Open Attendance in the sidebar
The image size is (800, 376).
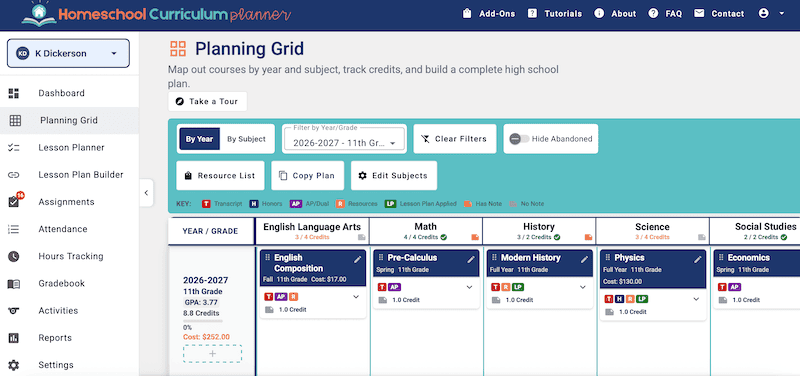(69, 229)
